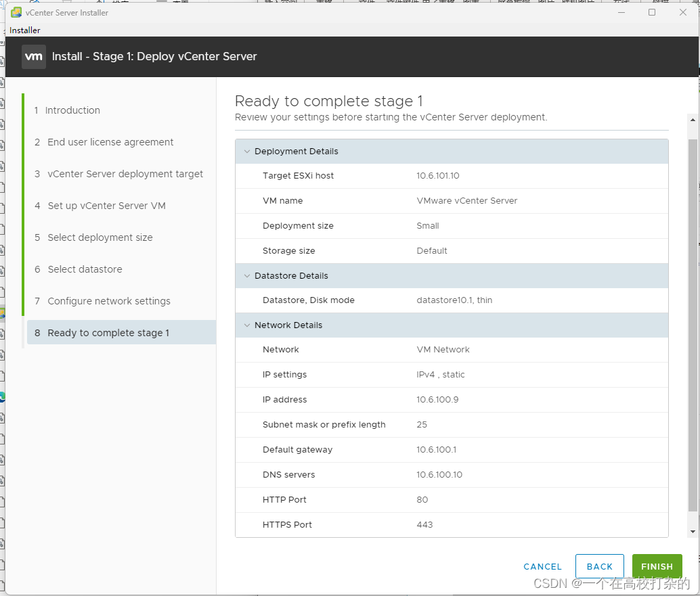
Task: Click the CANCEL button
Action: [542, 566]
